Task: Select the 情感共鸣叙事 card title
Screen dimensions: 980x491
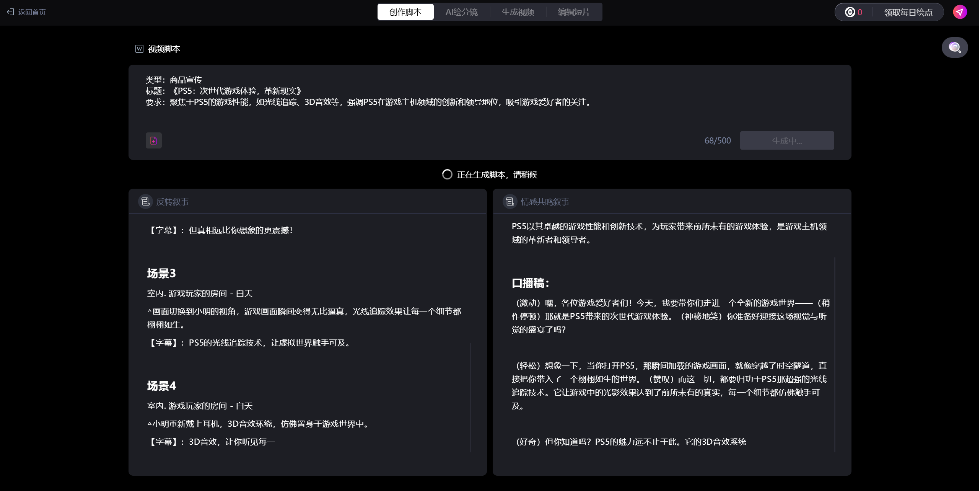Action: point(545,202)
